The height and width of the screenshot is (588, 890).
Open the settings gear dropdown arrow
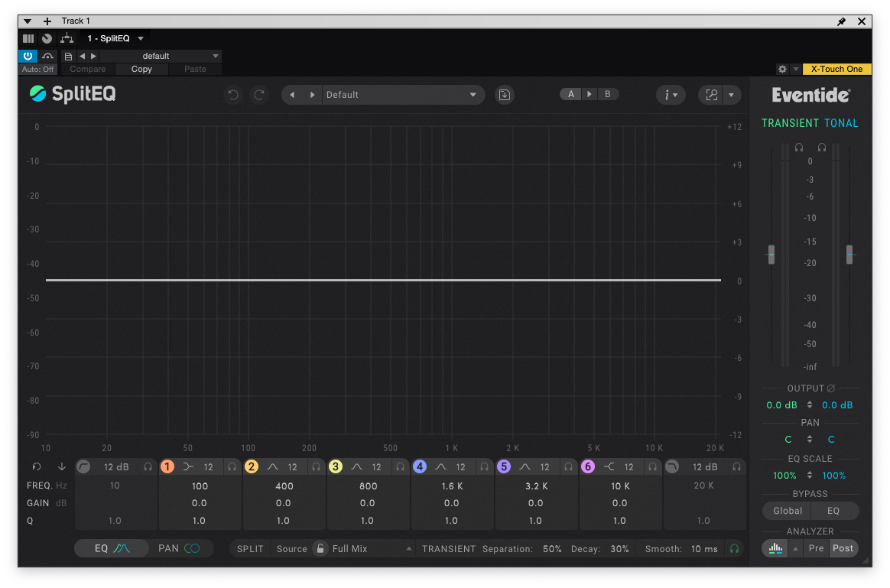(796, 69)
